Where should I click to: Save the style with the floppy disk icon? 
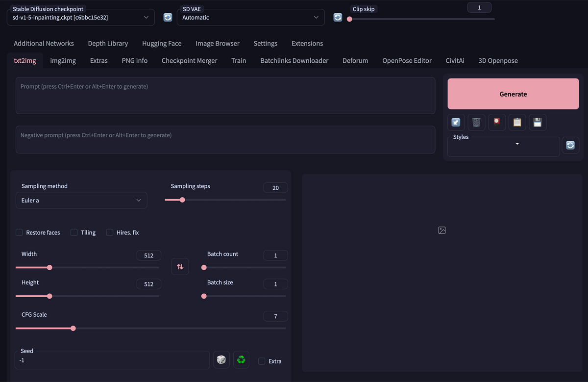click(x=538, y=122)
